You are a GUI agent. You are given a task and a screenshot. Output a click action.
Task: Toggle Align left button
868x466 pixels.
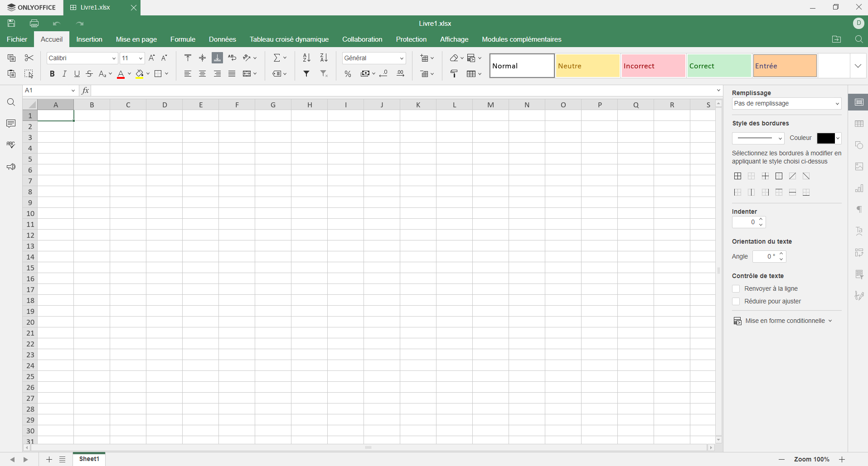coord(188,74)
